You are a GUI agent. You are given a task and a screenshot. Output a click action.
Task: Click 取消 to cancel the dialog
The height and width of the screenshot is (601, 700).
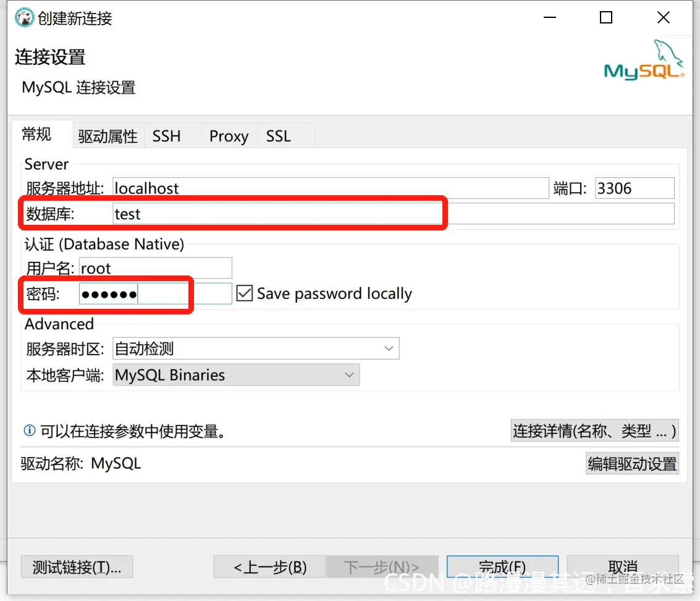[622, 566]
